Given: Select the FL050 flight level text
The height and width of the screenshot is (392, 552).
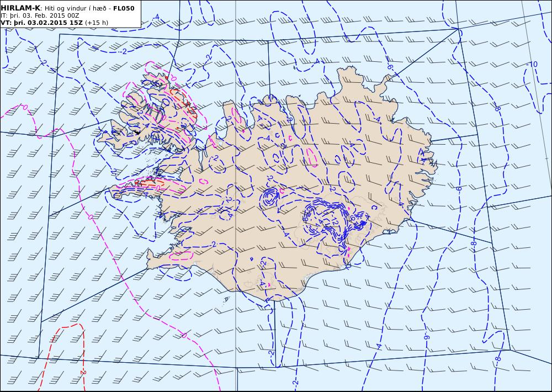Looking at the screenshot, I should (124, 8).
